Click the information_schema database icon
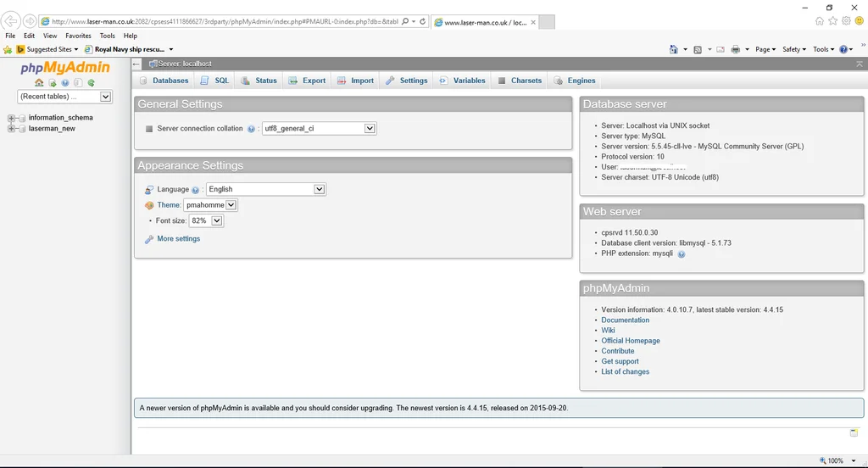 coord(22,118)
